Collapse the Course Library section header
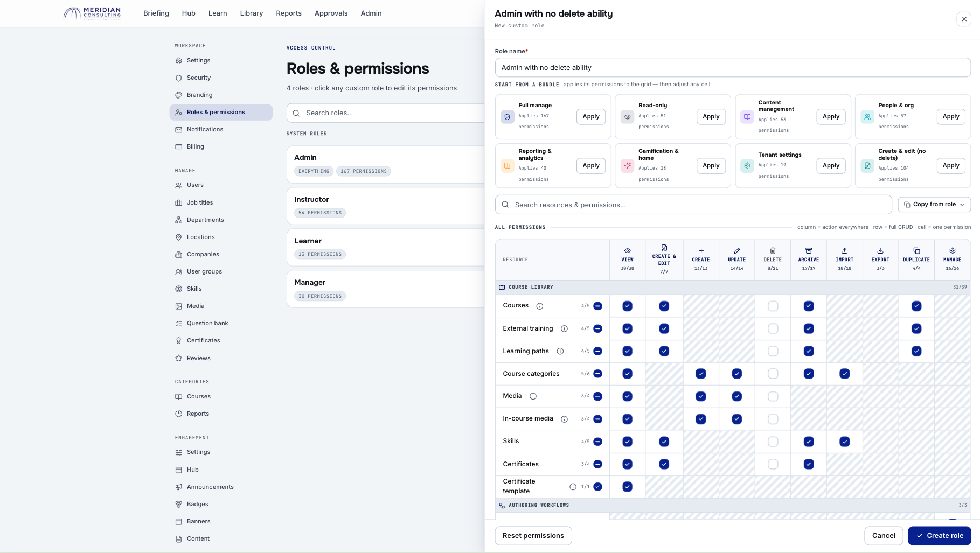This screenshot has width=980, height=553. (733, 287)
